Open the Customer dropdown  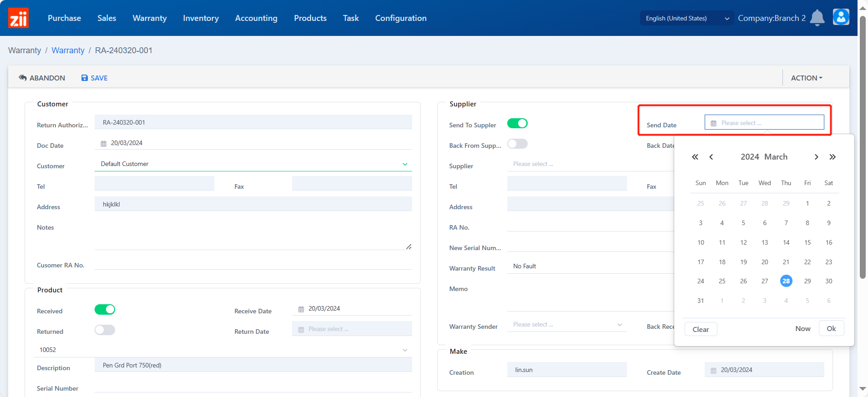pos(253,164)
